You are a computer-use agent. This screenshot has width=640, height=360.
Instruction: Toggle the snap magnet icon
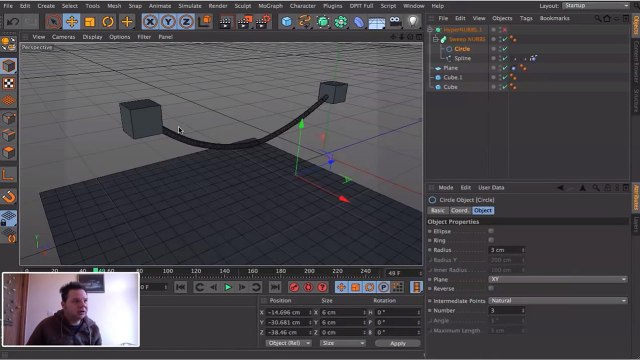9,197
